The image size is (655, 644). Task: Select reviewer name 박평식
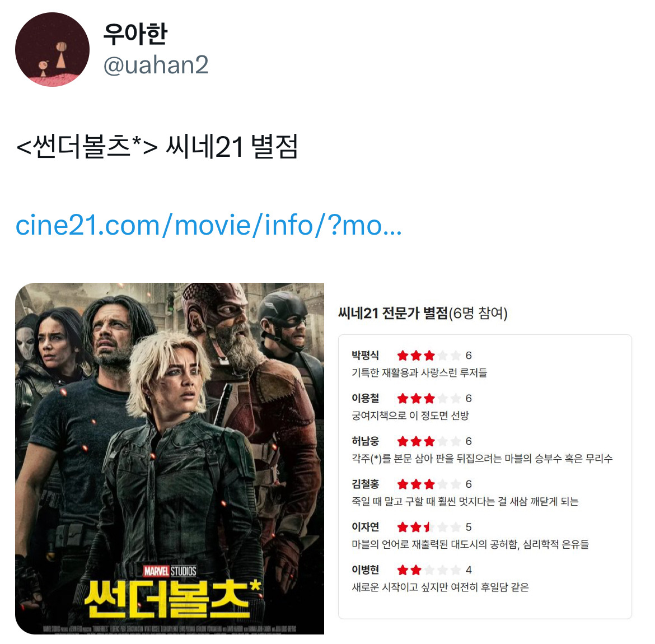tap(366, 355)
